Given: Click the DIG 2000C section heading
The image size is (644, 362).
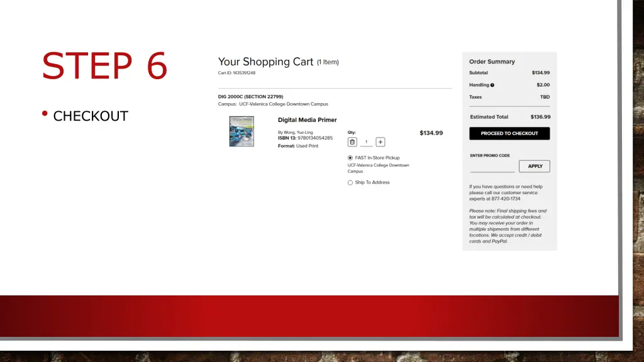Looking at the screenshot, I should pyautogui.click(x=250, y=97).
